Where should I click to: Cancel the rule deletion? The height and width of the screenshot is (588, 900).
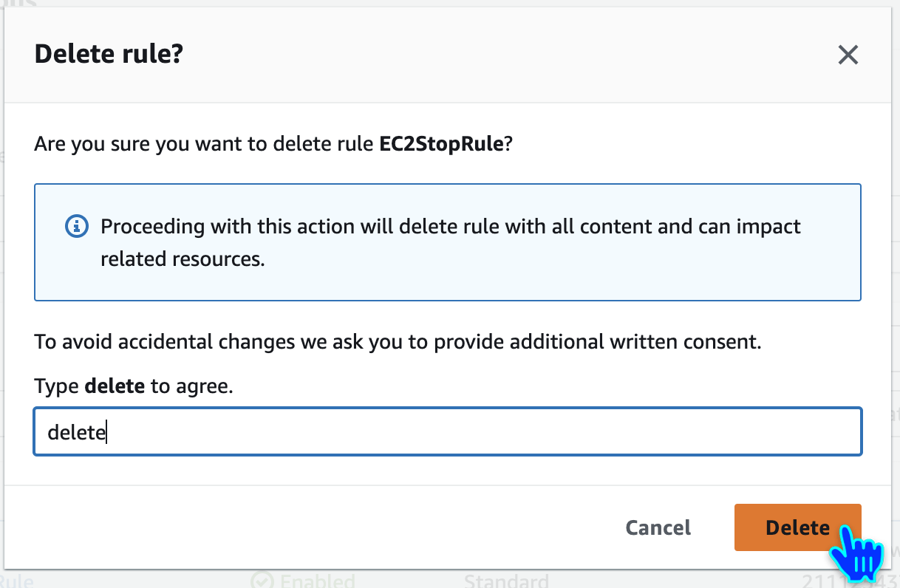658,527
